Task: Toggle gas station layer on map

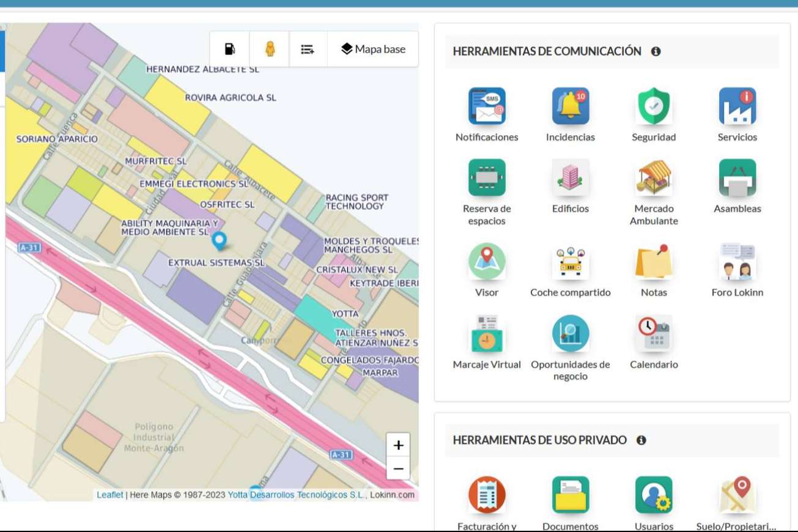Action: (x=230, y=49)
